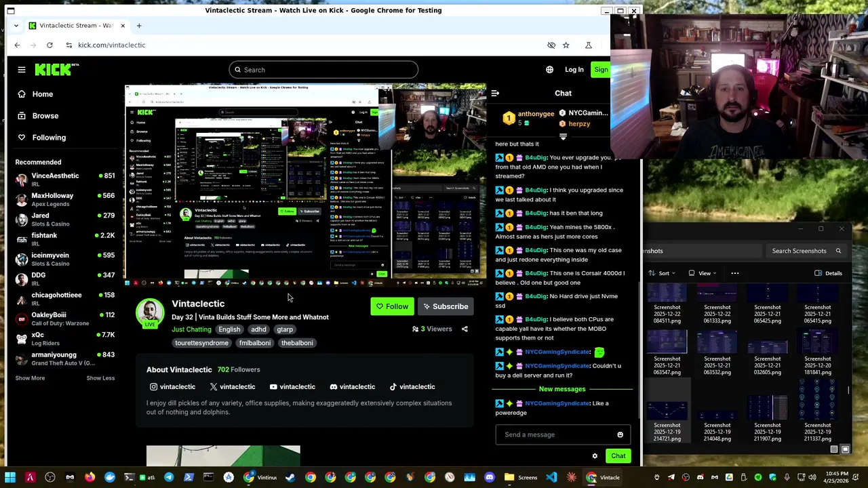This screenshot has height=488, width=868.
Task: Select the adhd tag
Action: pos(258,329)
